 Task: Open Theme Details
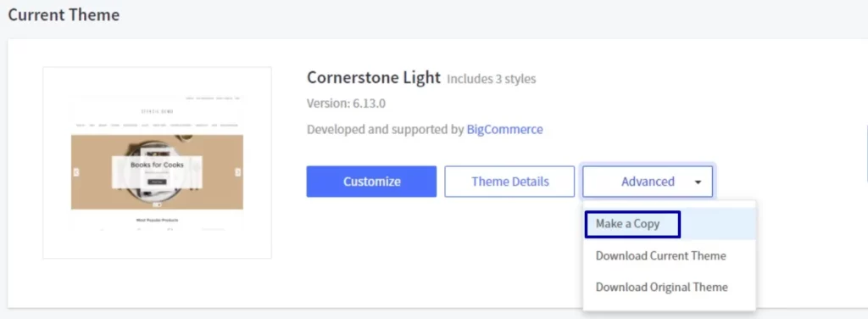(x=509, y=182)
